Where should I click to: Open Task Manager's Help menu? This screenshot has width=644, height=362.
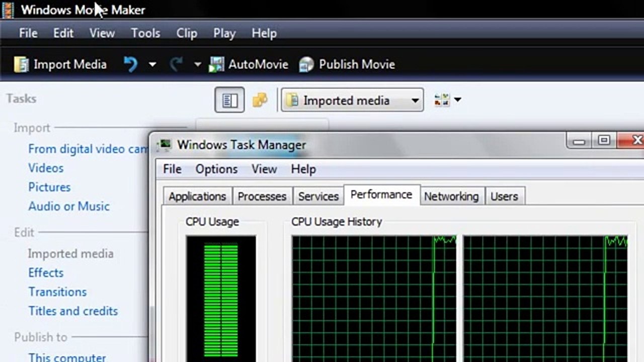click(x=303, y=169)
